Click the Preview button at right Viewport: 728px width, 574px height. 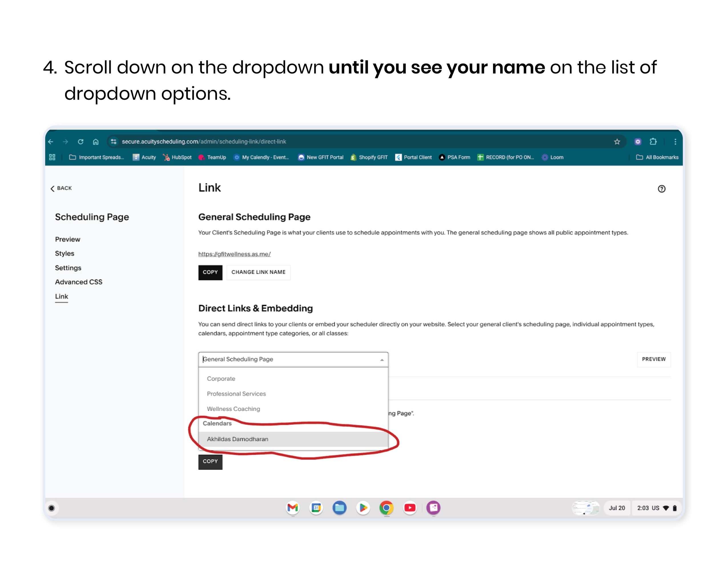tap(653, 359)
